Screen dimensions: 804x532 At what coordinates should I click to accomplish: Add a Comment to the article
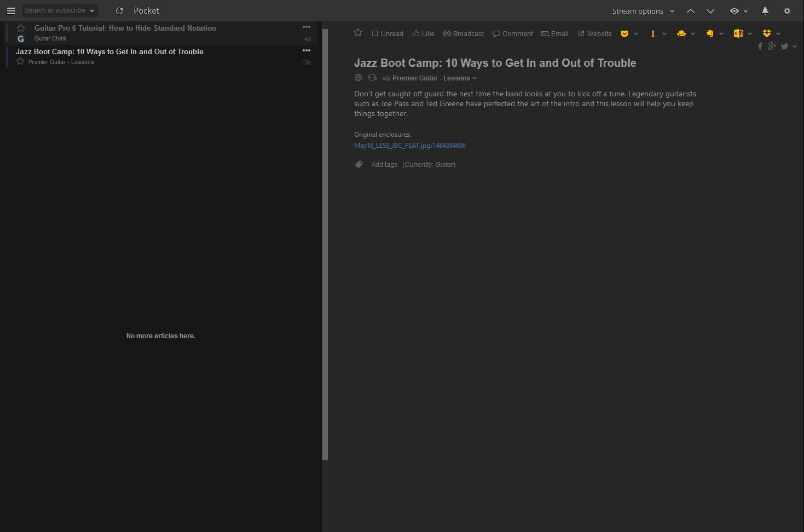pos(512,33)
